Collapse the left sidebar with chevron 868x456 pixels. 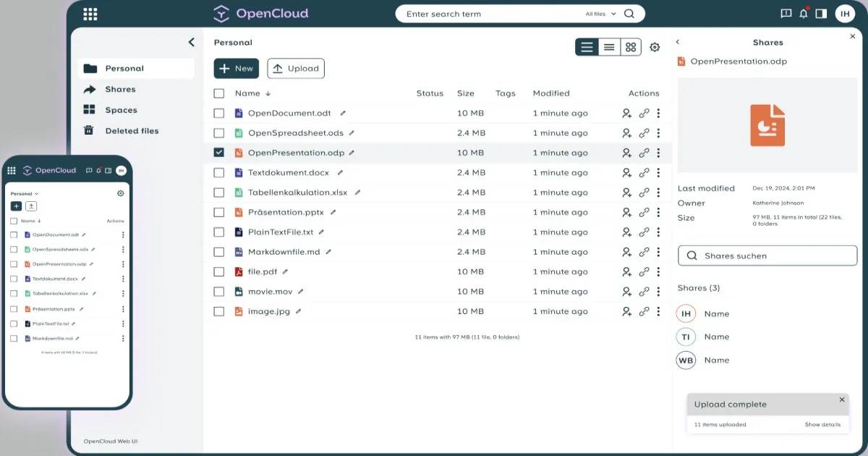coord(192,43)
